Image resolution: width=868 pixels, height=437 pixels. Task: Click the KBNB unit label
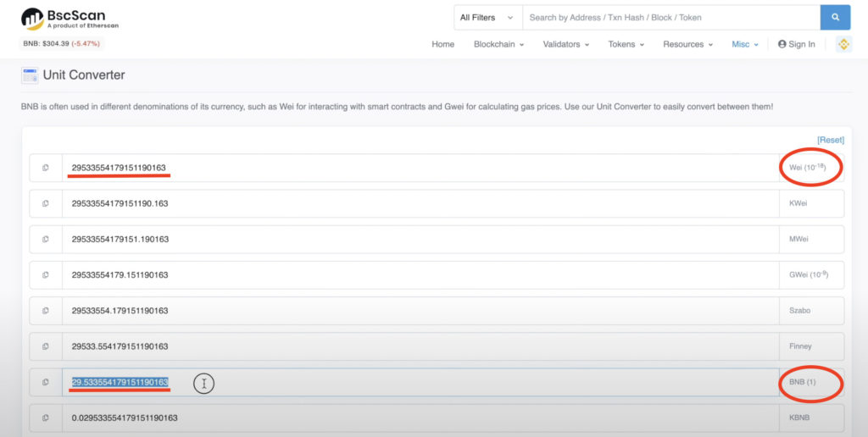tap(798, 418)
